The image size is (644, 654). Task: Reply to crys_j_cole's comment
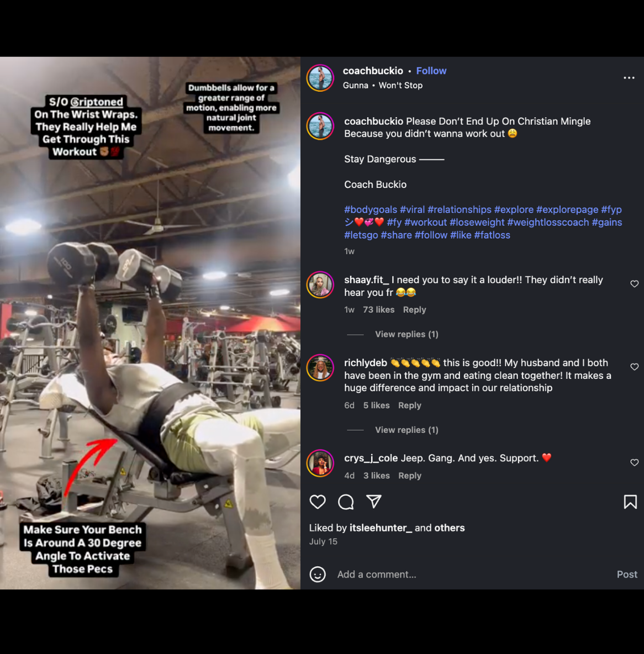click(410, 476)
